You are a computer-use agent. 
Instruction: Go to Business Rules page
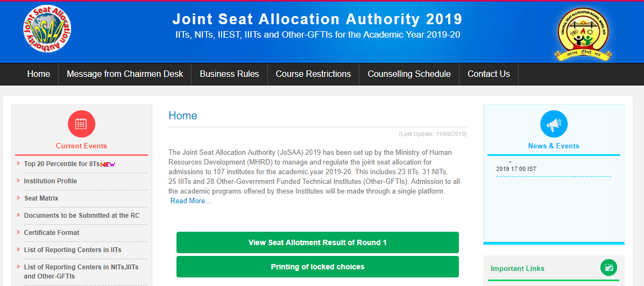click(x=229, y=74)
